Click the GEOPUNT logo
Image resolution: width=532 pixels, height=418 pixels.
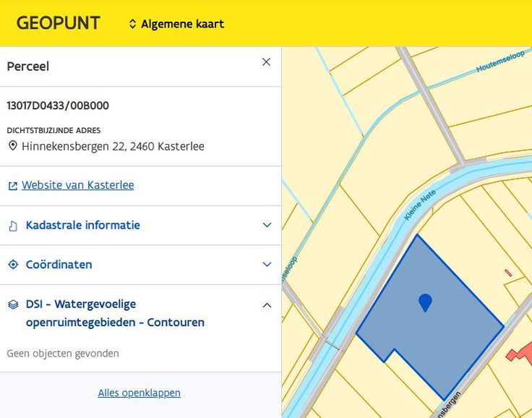pos(58,23)
